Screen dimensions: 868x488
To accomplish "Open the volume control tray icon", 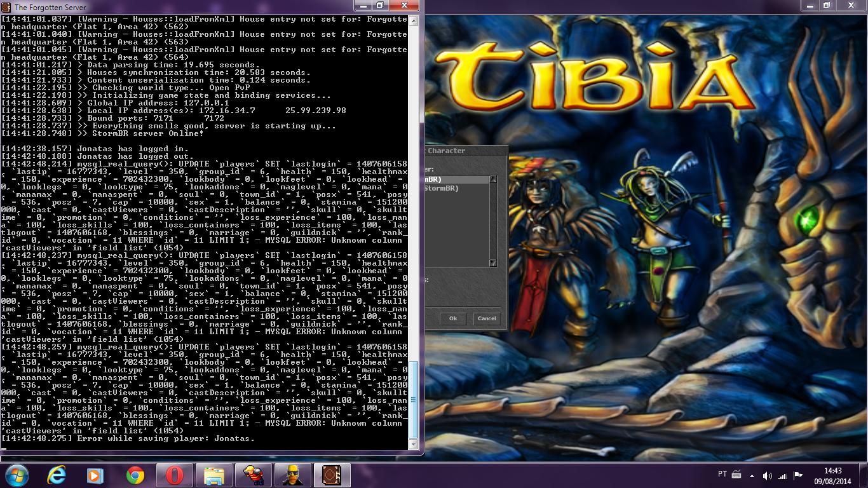I will click(x=768, y=475).
